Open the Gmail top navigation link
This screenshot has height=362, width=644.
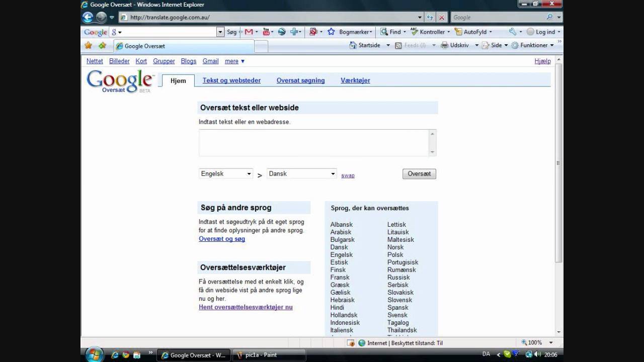tap(210, 61)
